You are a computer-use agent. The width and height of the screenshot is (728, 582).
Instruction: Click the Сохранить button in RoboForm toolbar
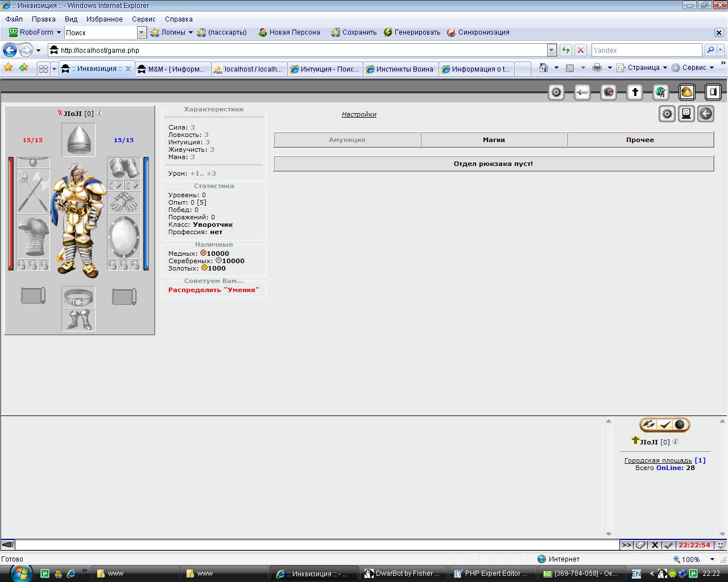coord(354,32)
